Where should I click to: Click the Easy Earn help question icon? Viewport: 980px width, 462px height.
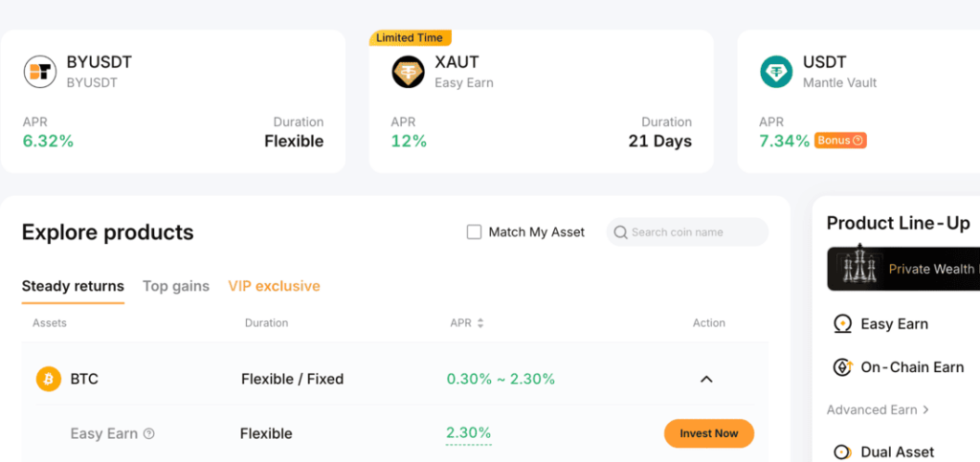coord(149,434)
